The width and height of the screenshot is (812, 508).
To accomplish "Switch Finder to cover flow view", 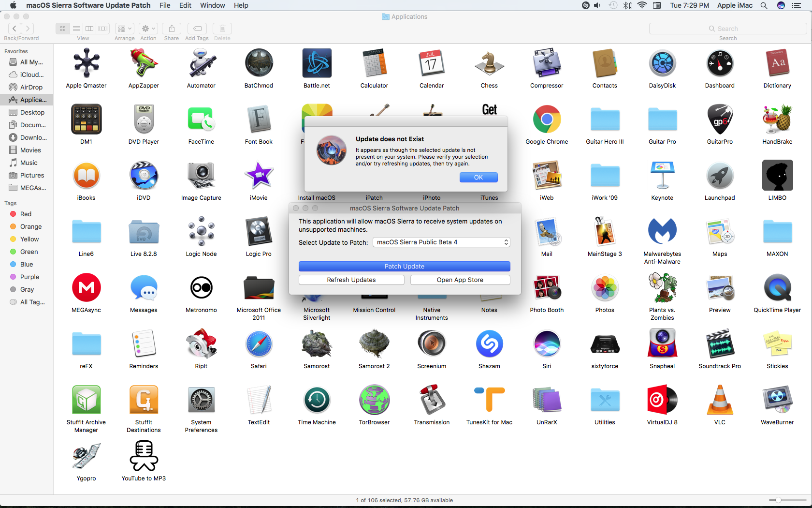I will [x=103, y=29].
